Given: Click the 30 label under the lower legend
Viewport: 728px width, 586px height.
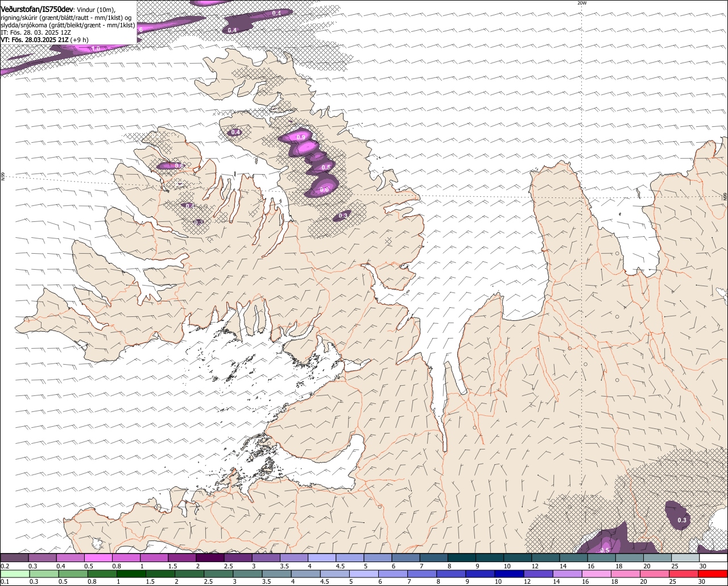Looking at the screenshot, I should pos(701,581).
